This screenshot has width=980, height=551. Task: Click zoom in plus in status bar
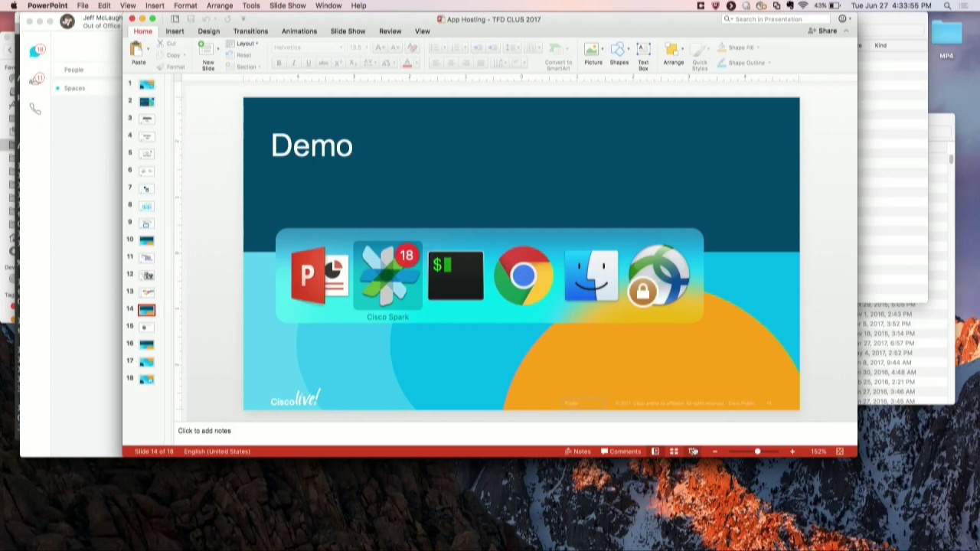coord(792,452)
